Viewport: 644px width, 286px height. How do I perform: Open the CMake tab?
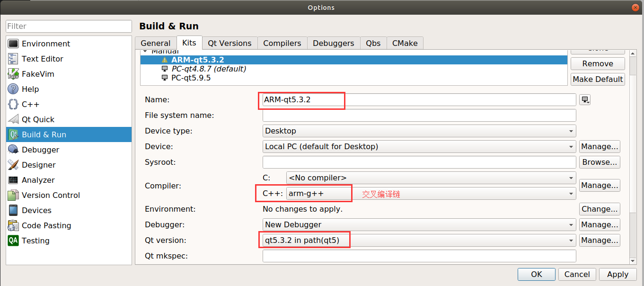point(405,43)
